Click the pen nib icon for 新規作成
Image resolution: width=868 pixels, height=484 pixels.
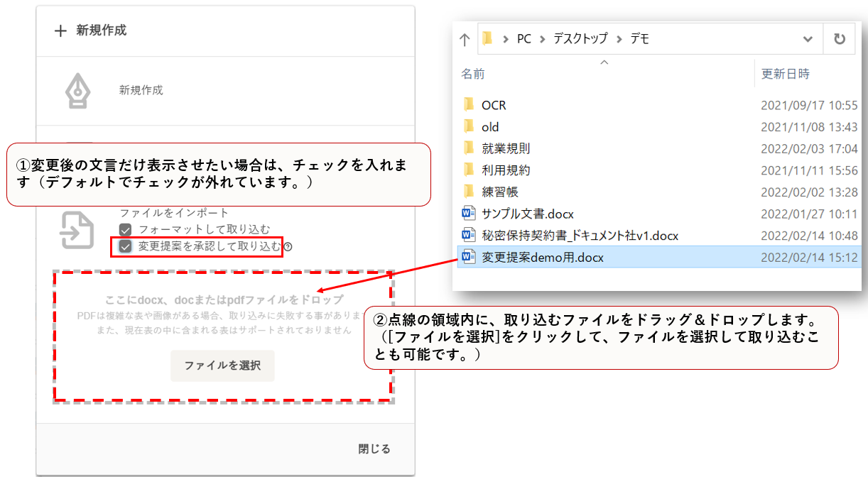pyautogui.click(x=77, y=91)
